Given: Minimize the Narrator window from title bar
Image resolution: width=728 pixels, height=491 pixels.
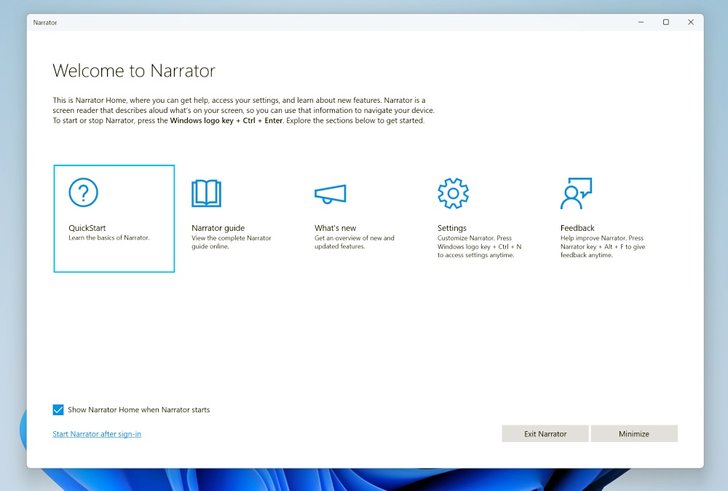Looking at the screenshot, I should tap(641, 22).
